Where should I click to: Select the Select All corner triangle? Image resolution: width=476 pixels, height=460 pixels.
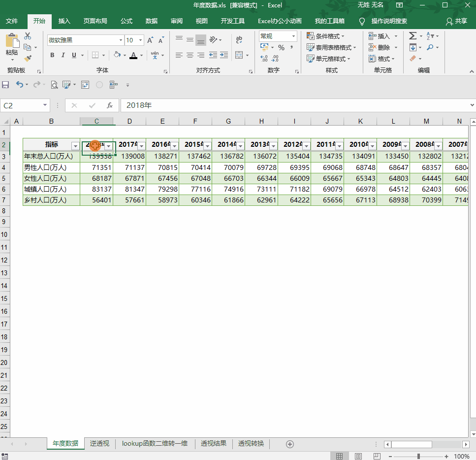pos(5,121)
